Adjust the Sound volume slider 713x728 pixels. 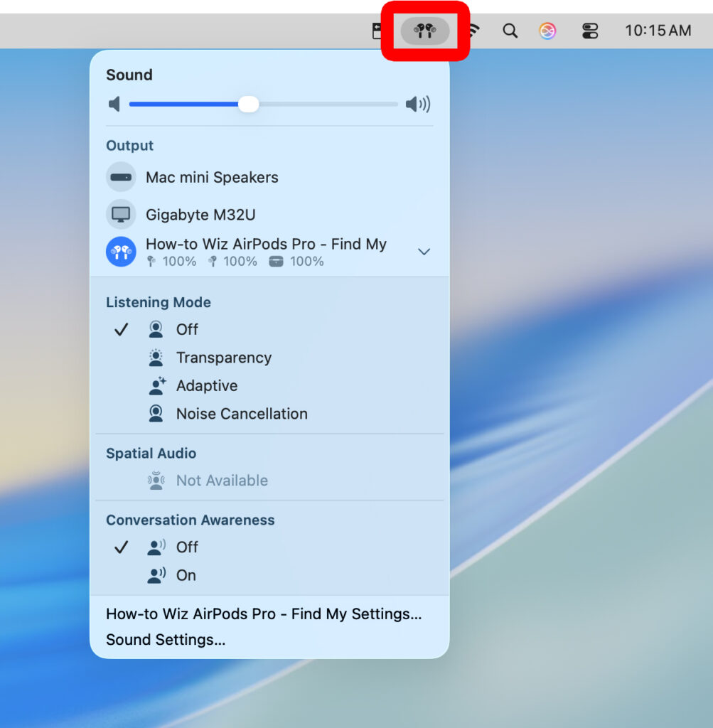(x=248, y=104)
